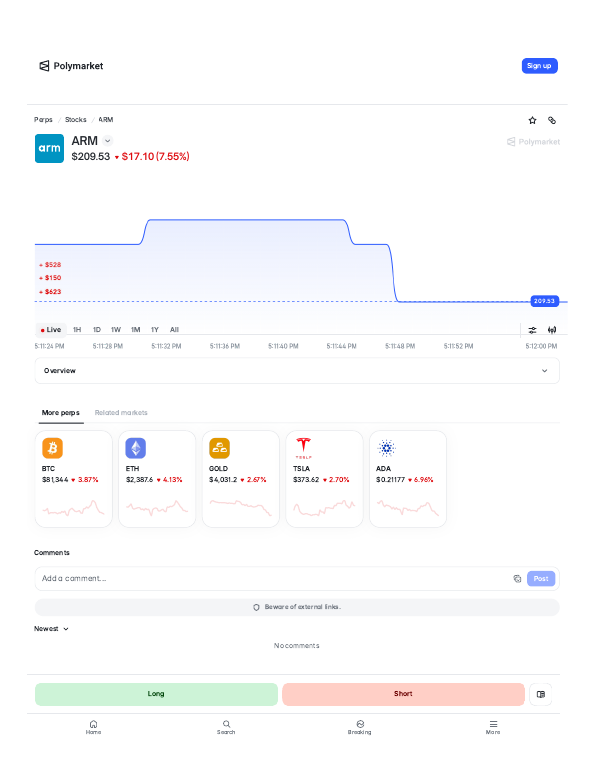Click the ARM price change $17.10 (7.55%)
Screen dimensions: 595x770
click(152, 157)
